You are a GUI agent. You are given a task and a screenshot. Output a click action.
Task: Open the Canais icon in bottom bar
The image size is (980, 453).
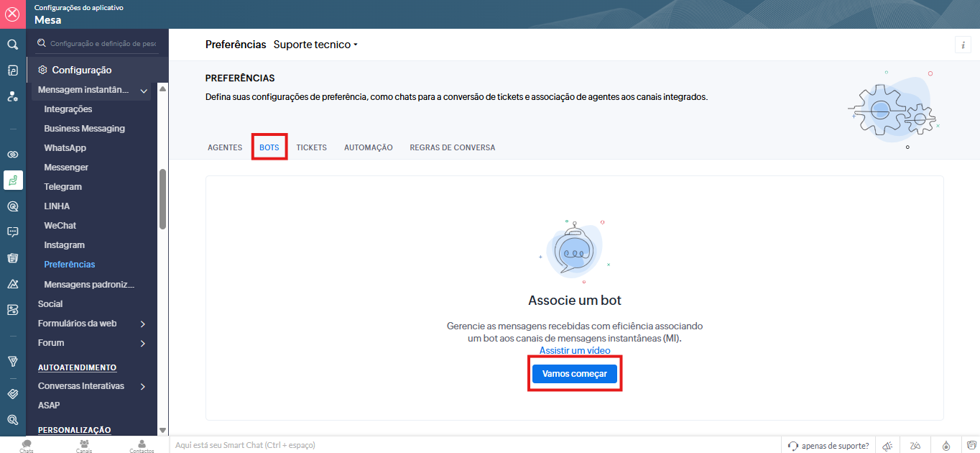tap(84, 446)
